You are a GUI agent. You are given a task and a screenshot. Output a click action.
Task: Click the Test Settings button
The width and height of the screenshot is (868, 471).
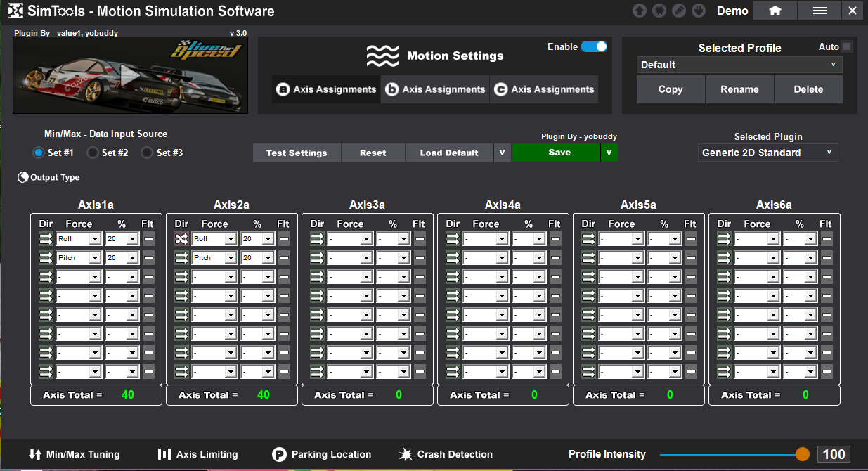[x=297, y=153]
